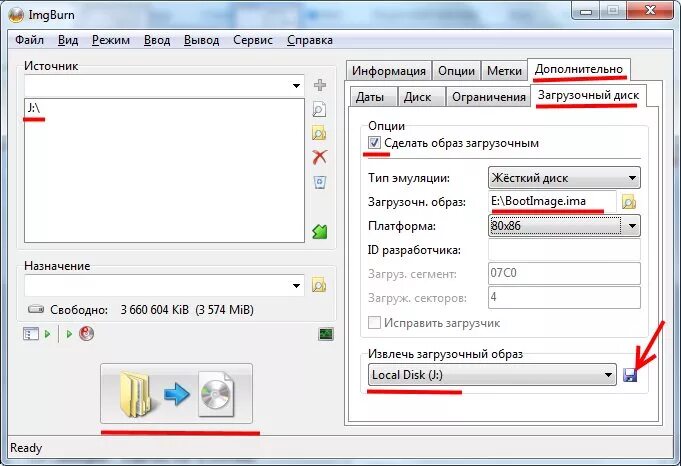Open the 'Тип эмуляции' dropdown
This screenshot has width=681, height=466.
(x=564, y=178)
